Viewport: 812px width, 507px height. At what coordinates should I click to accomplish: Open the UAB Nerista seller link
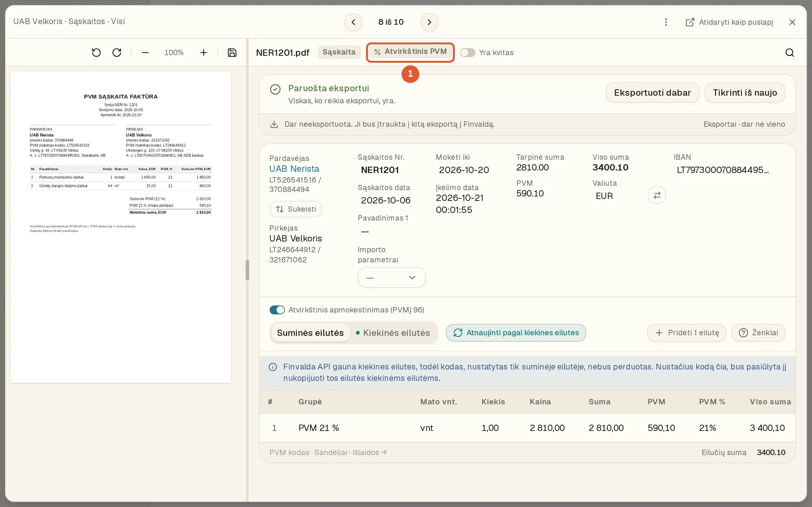tap(294, 169)
